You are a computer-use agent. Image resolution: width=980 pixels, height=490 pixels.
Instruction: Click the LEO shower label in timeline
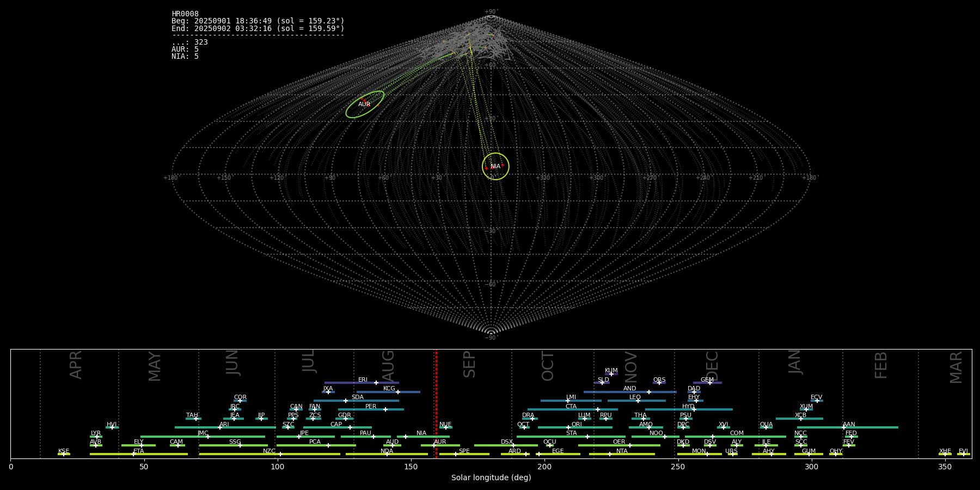click(x=635, y=397)
